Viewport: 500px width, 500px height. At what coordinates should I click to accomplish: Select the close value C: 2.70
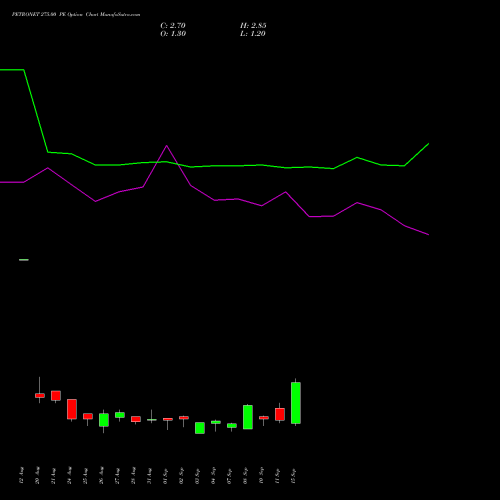(173, 26)
